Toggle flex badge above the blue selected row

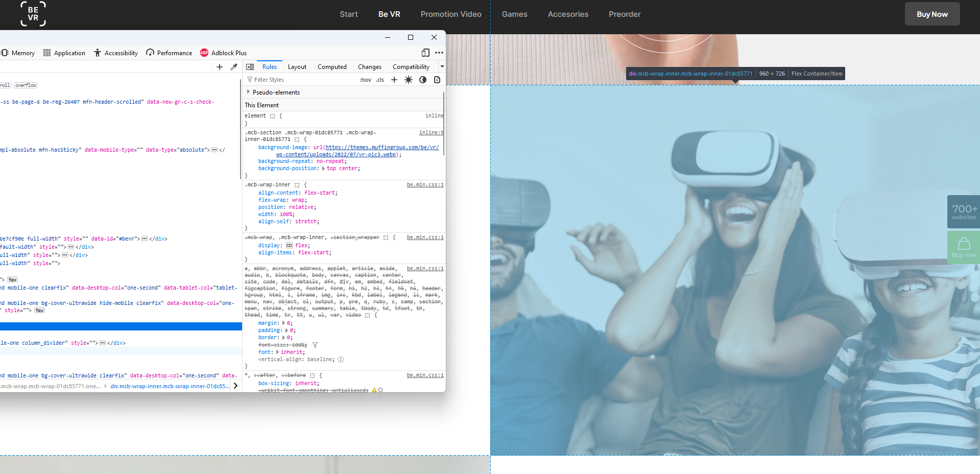pos(39,311)
